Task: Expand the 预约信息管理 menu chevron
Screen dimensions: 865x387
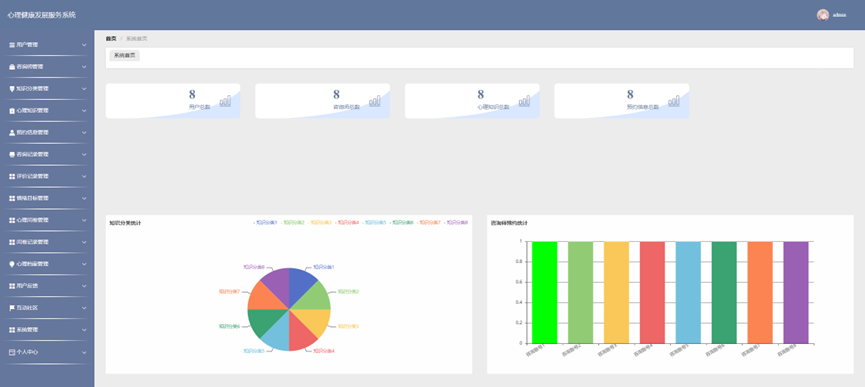Action: (84, 132)
